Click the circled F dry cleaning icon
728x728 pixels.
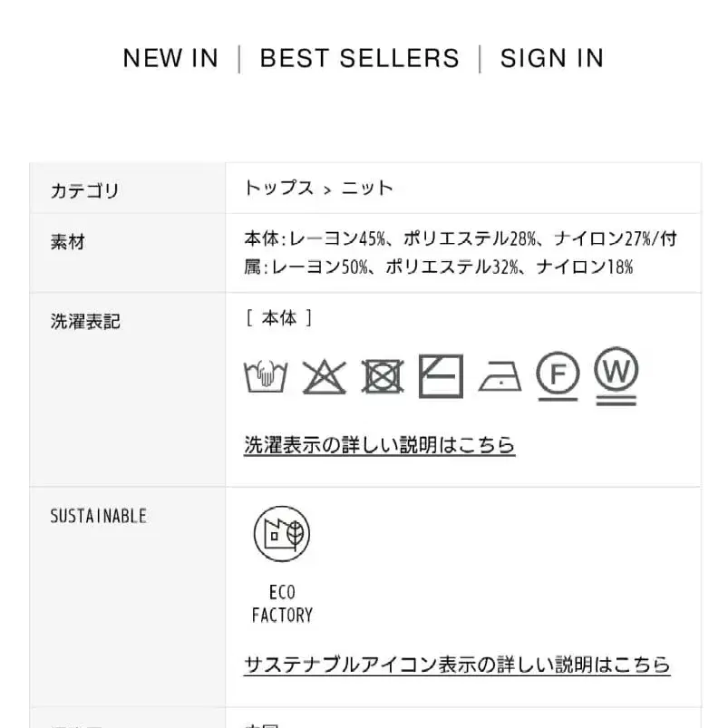558,374
